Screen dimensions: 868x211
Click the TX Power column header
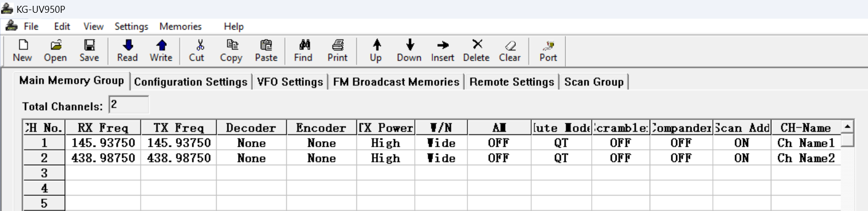coord(386,128)
